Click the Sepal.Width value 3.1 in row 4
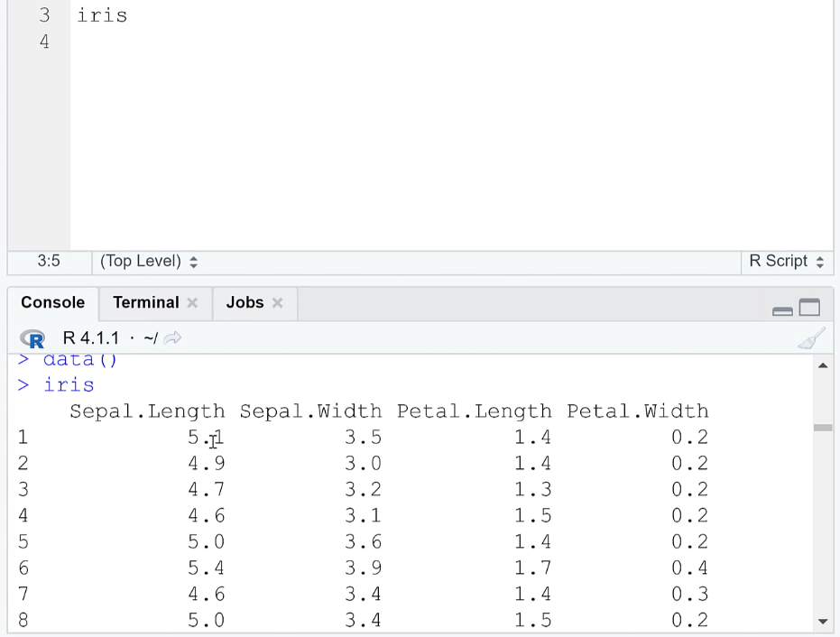 pyautogui.click(x=364, y=516)
